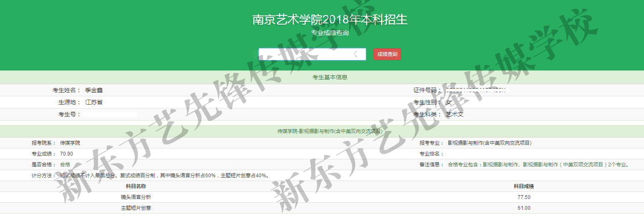Click the 科目成绩 column header
The width and height of the screenshot is (644, 216).
pos(524,186)
